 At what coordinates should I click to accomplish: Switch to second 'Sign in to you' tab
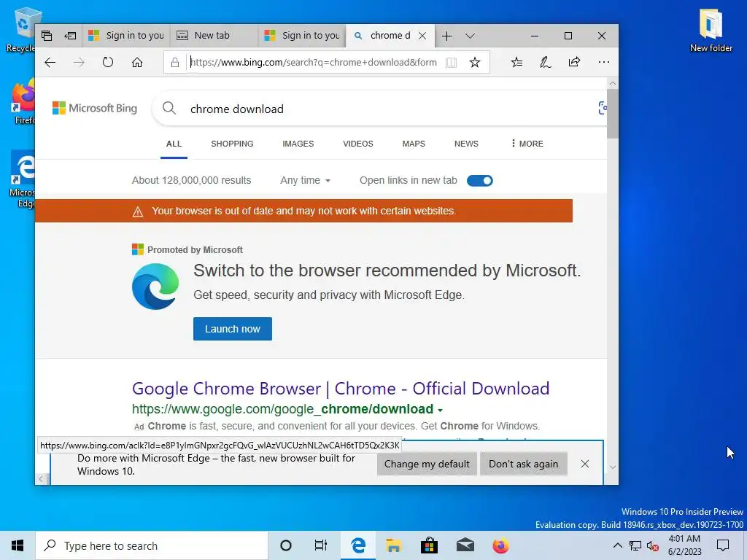302,36
